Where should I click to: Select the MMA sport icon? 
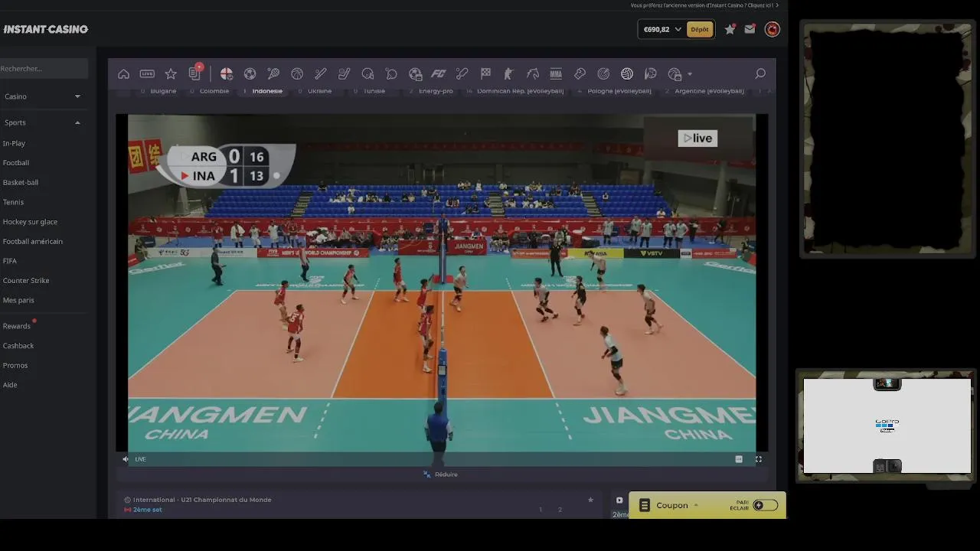coord(556,74)
